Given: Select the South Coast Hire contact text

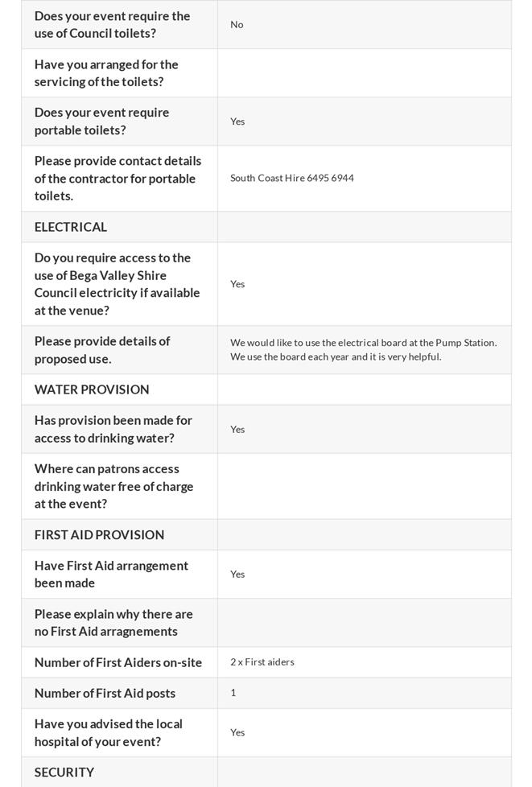Looking at the screenshot, I should (292, 178).
